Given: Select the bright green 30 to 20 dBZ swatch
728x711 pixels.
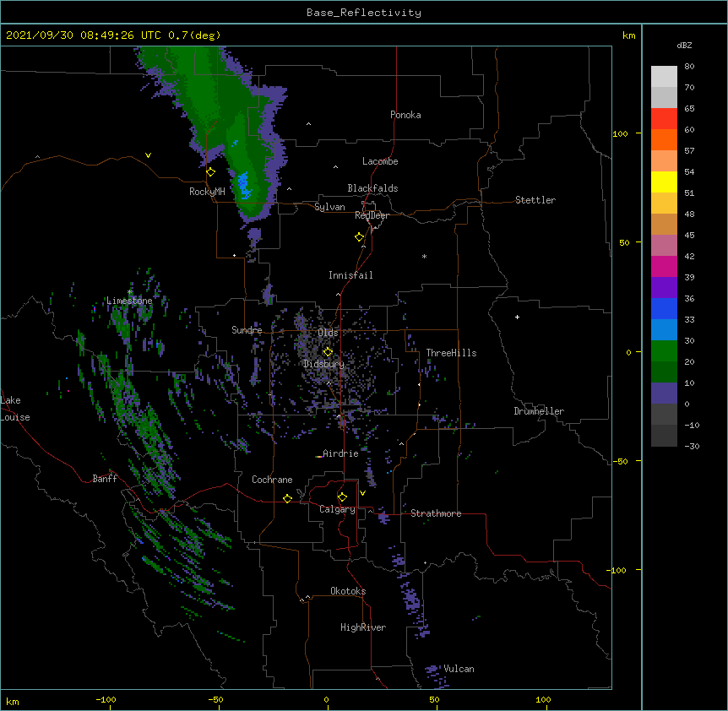Looking at the screenshot, I should 664,351.
